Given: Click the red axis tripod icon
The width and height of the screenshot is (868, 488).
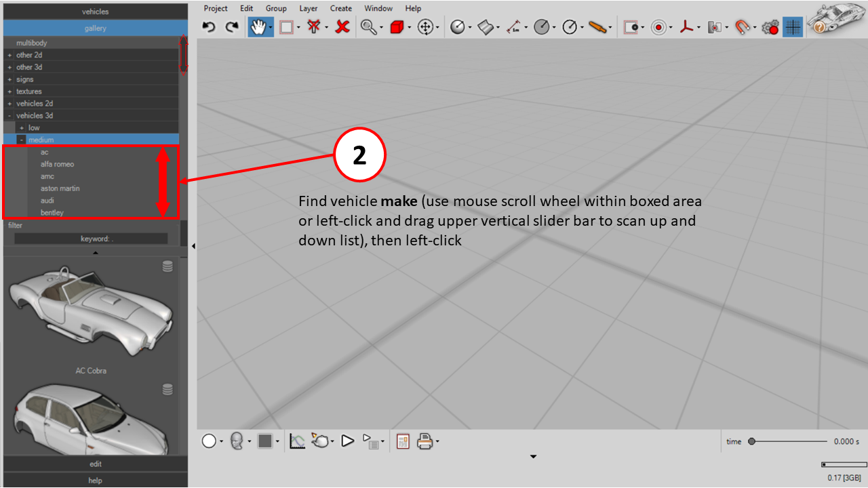Looking at the screenshot, I should [x=688, y=27].
